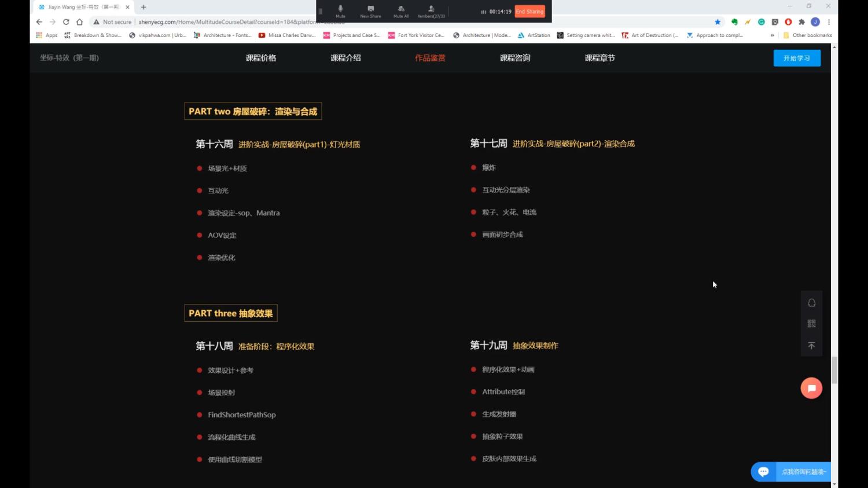Open Architecture - Fonts bookmark
Viewport: 868px width, 488px height.
coord(223,35)
